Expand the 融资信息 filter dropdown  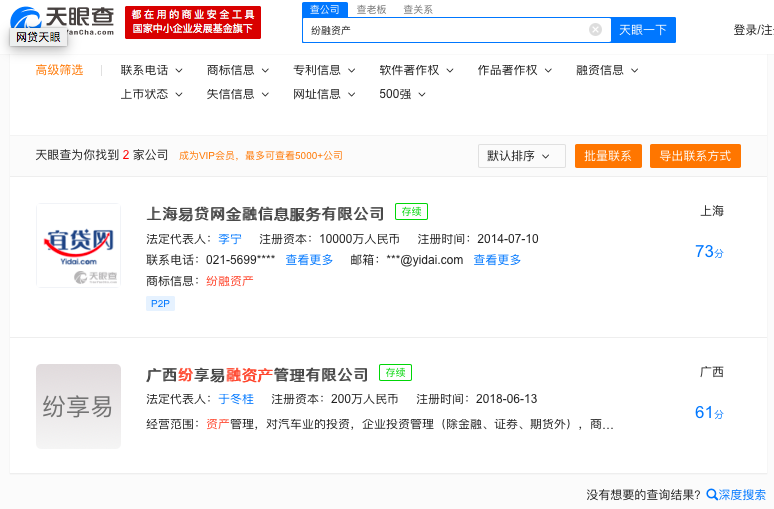[607, 71]
